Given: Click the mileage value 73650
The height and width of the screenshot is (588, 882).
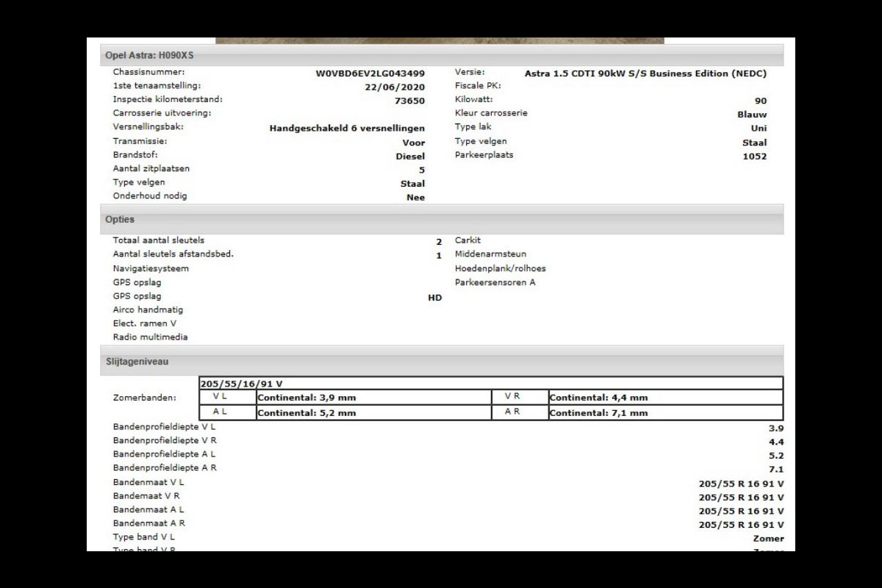Looking at the screenshot, I should point(409,101).
